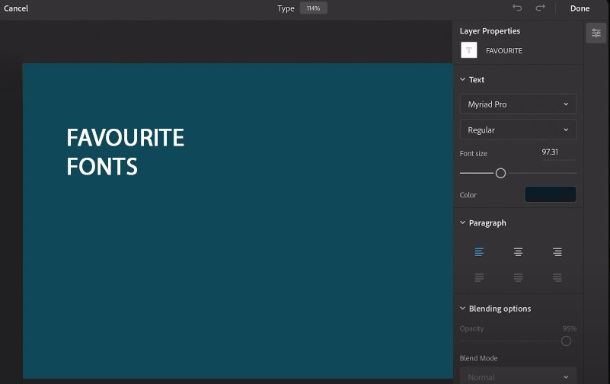Click the 114% zoom level field
This screenshot has width=610, height=384.
point(313,8)
